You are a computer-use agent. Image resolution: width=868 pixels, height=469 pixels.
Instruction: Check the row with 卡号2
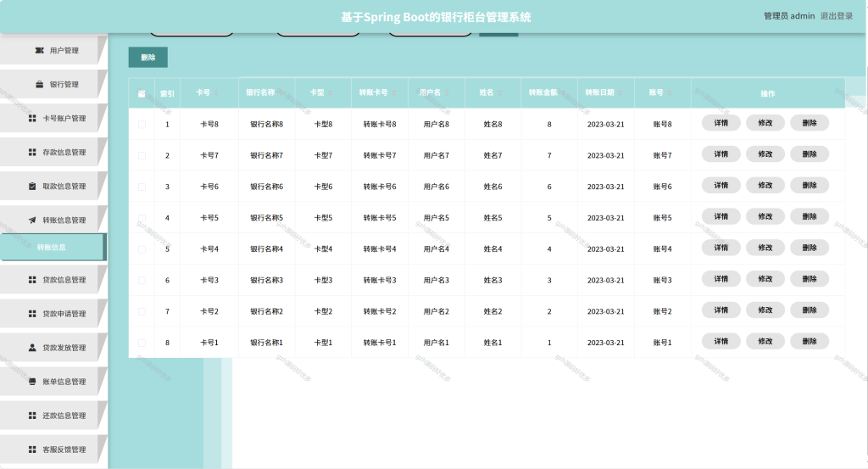click(x=142, y=312)
